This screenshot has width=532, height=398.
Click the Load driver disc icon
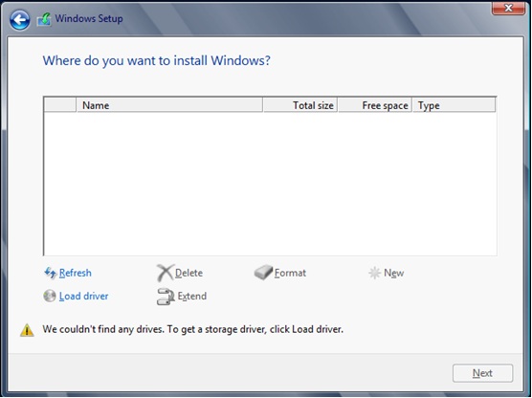click(x=50, y=296)
